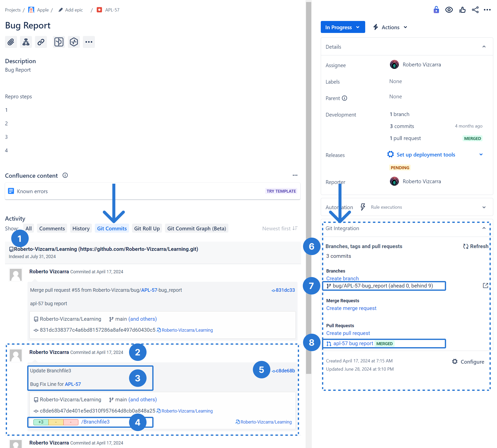Click the Create branch link
This screenshot has height=448, width=497.
click(x=342, y=278)
